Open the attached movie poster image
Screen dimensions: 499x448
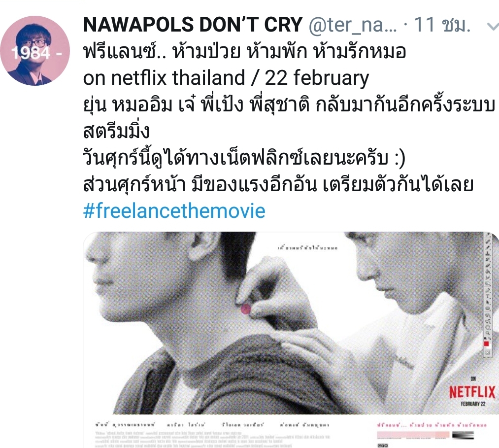(x=291, y=340)
